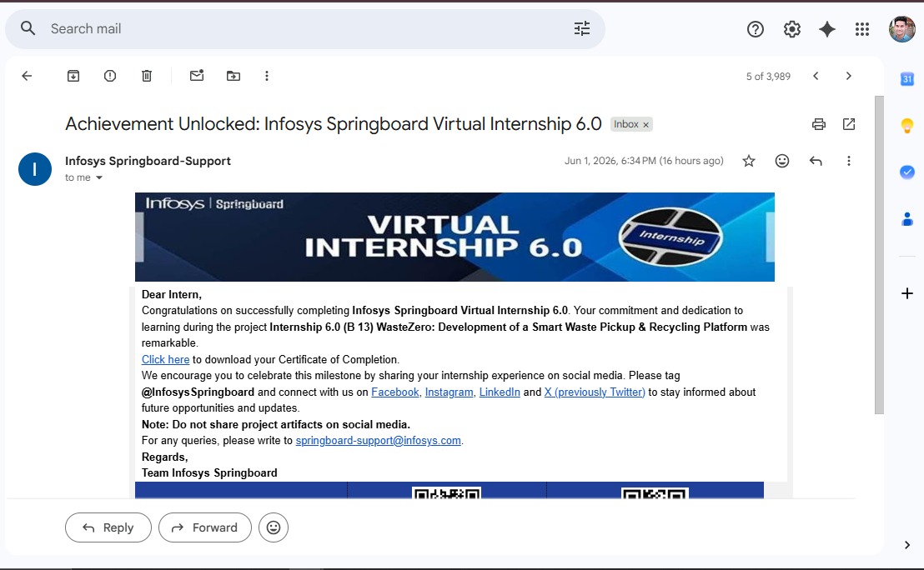The width and height of the screenshot is (924, 570).
Task: Open the Google account avatar
Action: 901,29
